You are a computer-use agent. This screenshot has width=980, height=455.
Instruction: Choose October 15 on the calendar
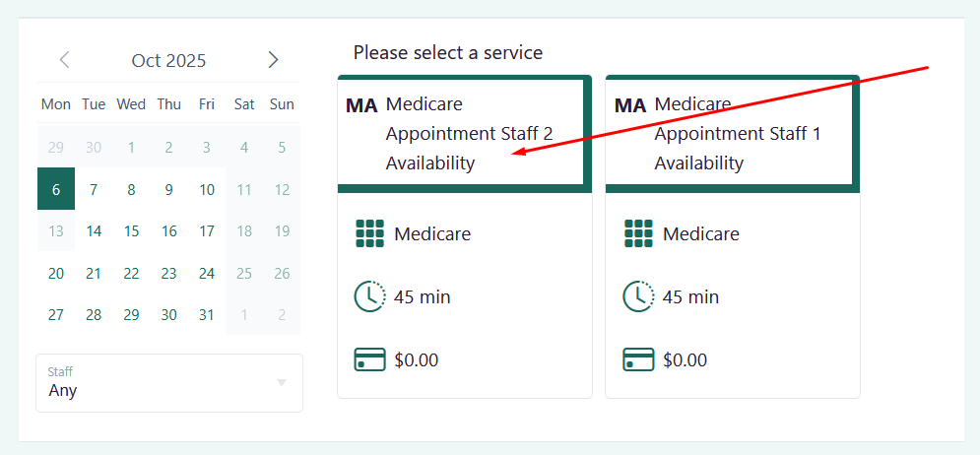(x=131, y=232)
